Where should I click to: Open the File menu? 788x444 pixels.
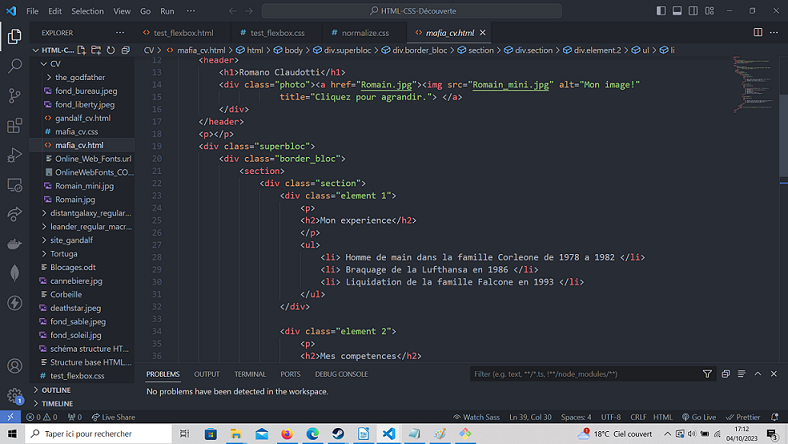[x=32, y=11]
